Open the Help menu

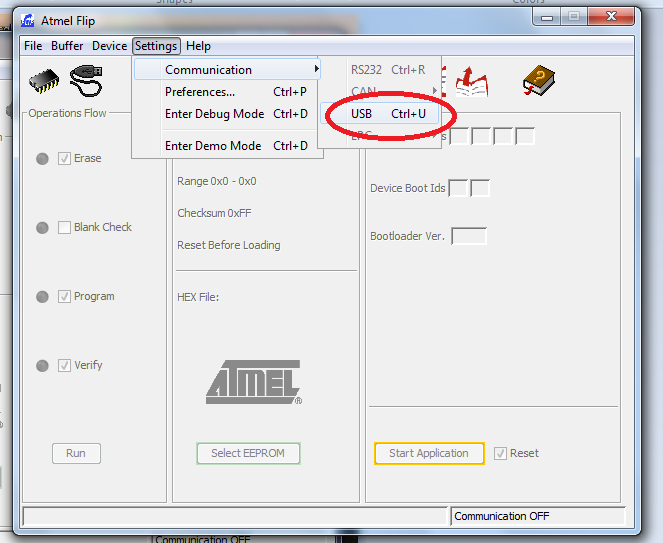click(198, 46)
